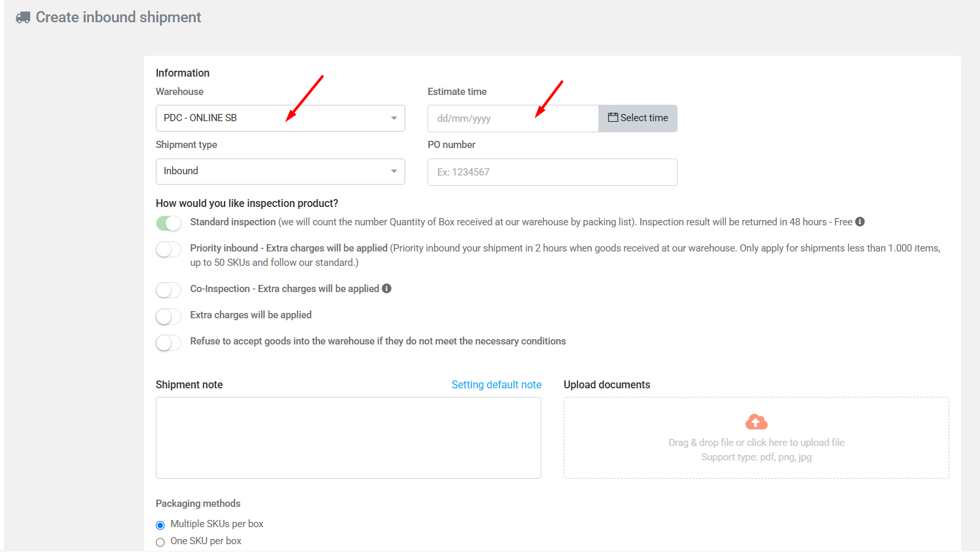Enable the Extra charges will be applied toggle
This screenshot has width=980, height=554.
(168, 316)
